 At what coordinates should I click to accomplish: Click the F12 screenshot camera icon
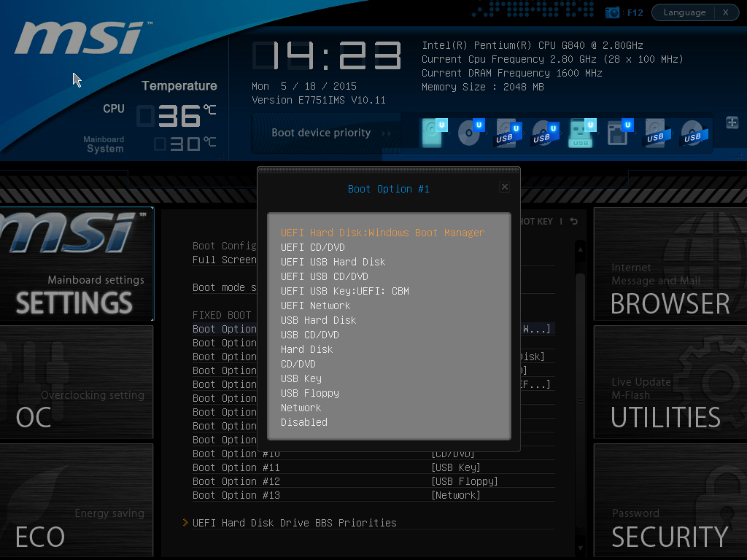point(612,12)
